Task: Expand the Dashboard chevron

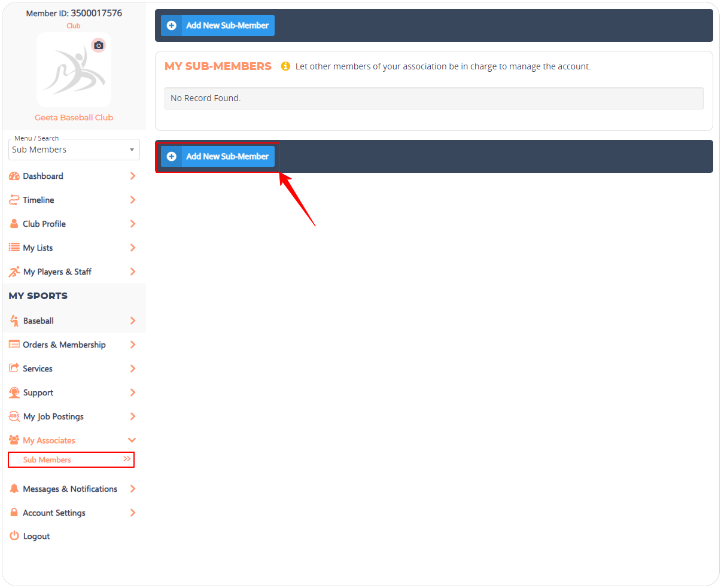Action: click(x=133, y=176)
